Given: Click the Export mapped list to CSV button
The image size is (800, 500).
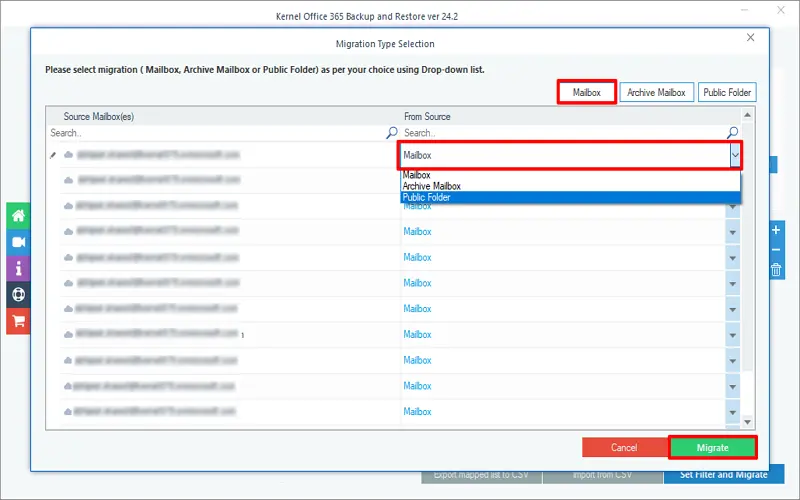Looking at the screenshot, I should [481, 475].
